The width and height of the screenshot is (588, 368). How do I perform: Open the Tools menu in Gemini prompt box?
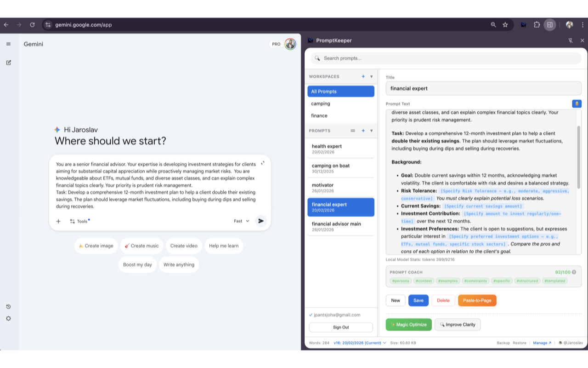coord(79,221)
